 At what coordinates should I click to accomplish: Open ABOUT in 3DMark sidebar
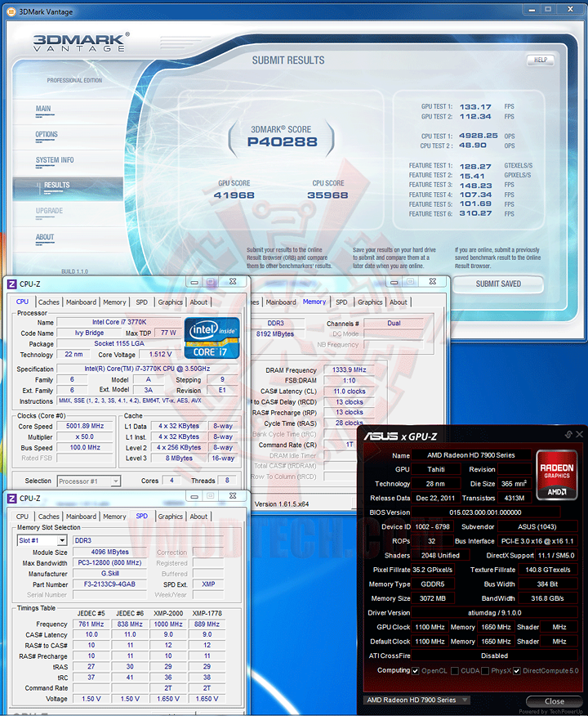pyautogui.click(x=45, y=236)
